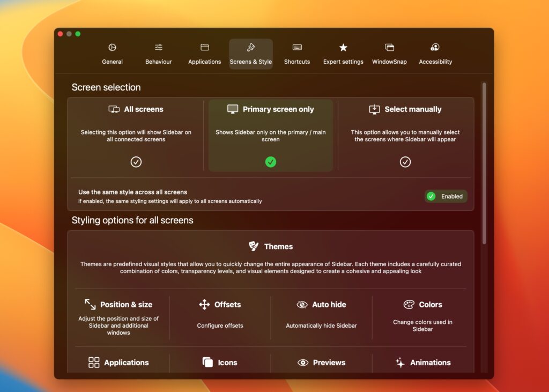Open the Accessibility preferences

point(435,53)
